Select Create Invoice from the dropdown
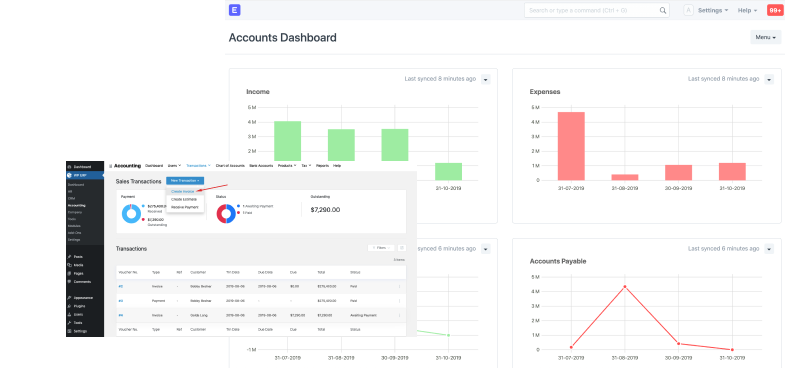 coord(183,191)
